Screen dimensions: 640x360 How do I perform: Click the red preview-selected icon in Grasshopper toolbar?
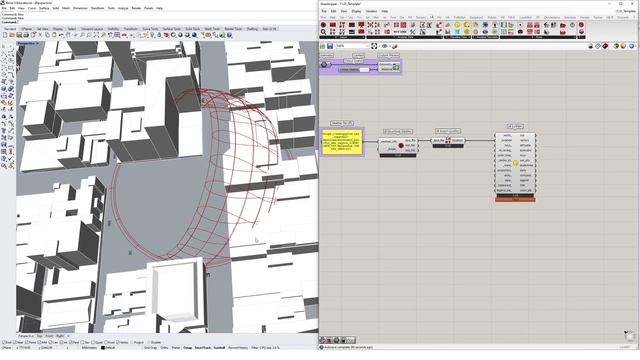605,46
